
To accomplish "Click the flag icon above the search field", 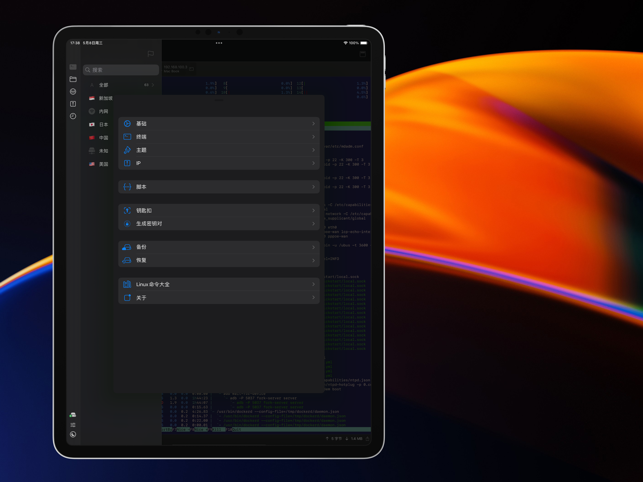I will click(150, 54).
